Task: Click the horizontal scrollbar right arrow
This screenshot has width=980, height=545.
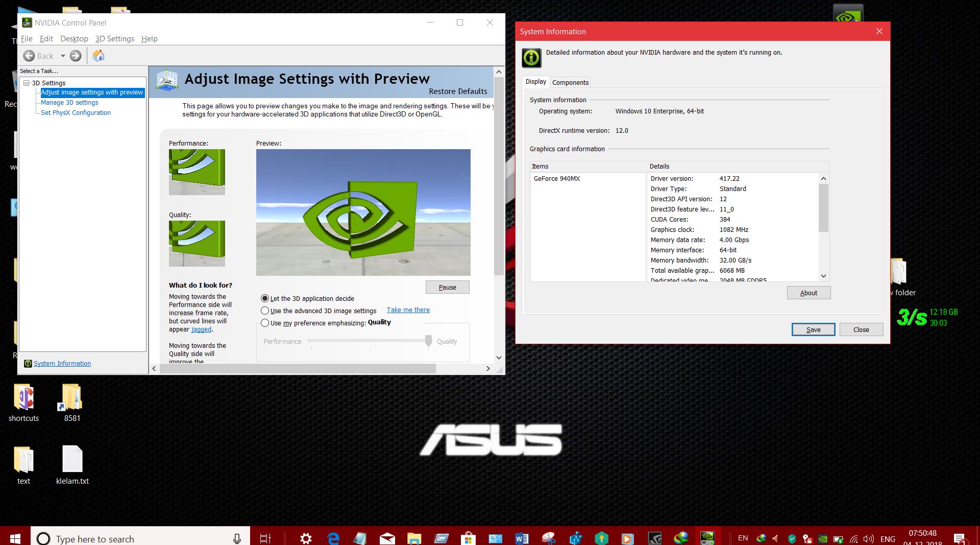Action: coord(488,368)
